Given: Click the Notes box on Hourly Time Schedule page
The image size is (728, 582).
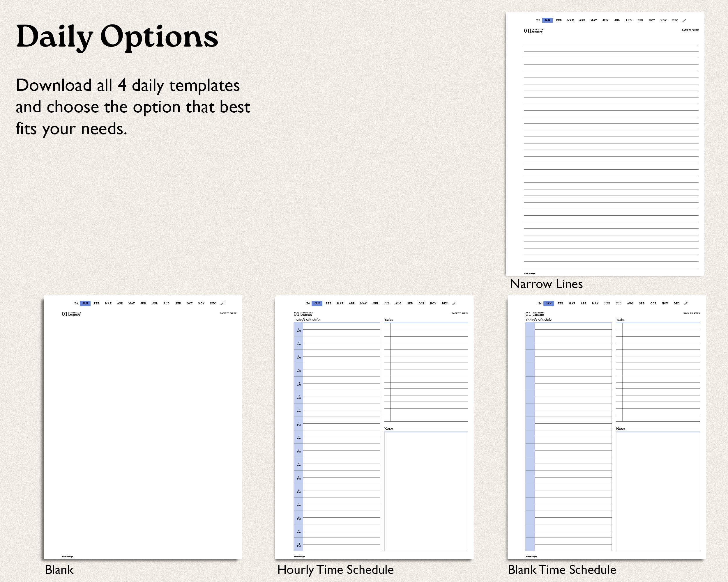Looking at the screenshot, I should (426, 491).
